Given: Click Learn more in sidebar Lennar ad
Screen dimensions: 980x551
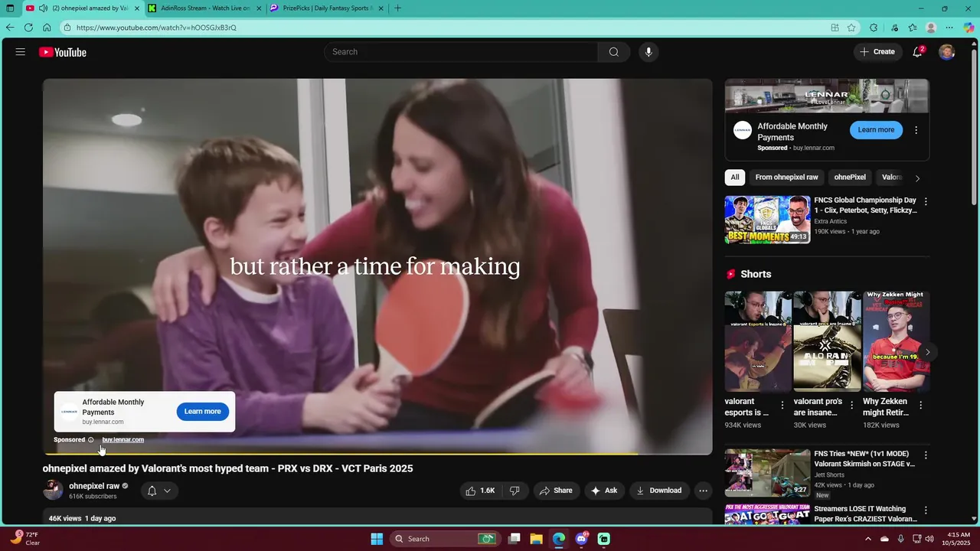Looking at the screenshot, I should point(876,130).
